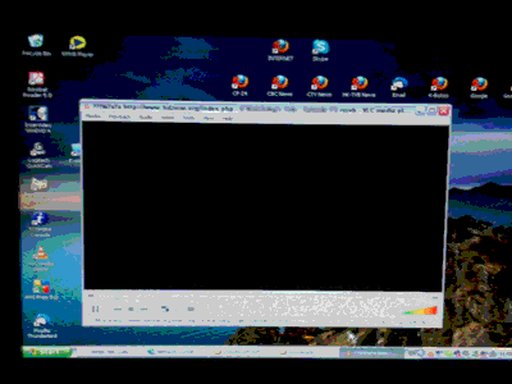The width and height of the screenshot is (512, 384).
Task: Pause playback in VLC player
Action: coord(95,309)
